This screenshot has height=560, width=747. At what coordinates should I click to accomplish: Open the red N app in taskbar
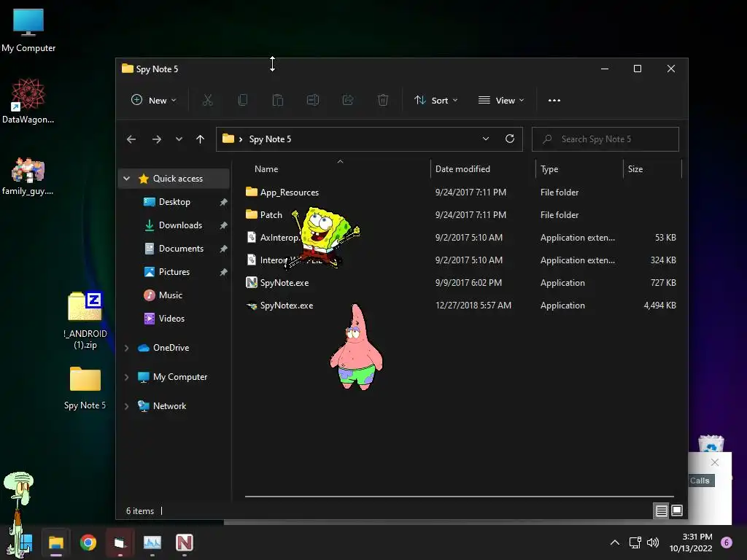(x=185, y=542)
